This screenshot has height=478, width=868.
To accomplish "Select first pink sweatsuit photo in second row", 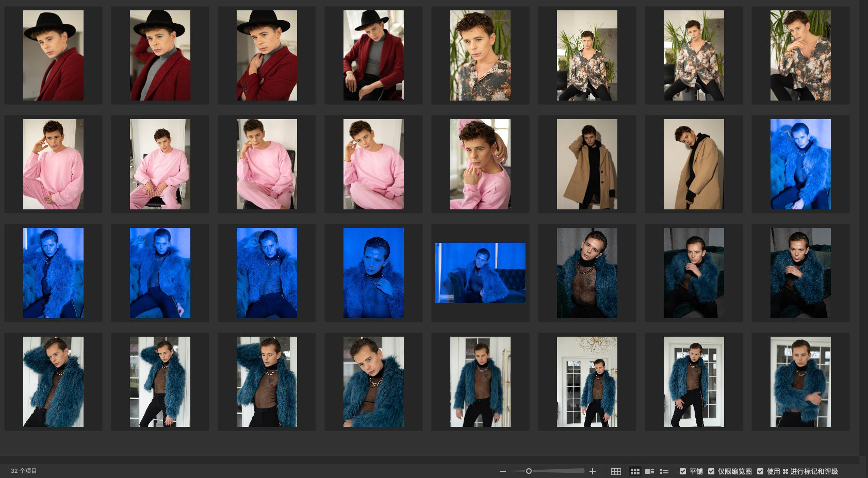I will tap(53, 164).
